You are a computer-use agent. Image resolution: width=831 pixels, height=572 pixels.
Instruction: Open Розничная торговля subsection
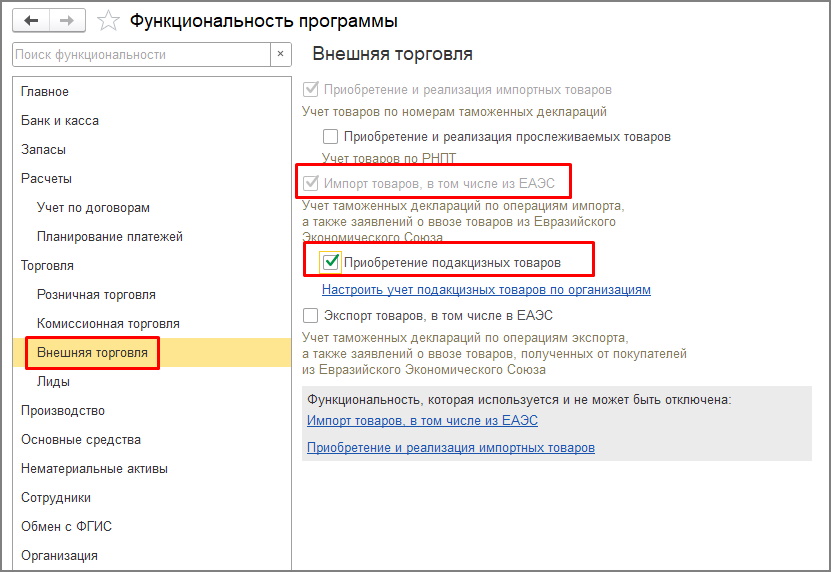click(x=152, y=294)
